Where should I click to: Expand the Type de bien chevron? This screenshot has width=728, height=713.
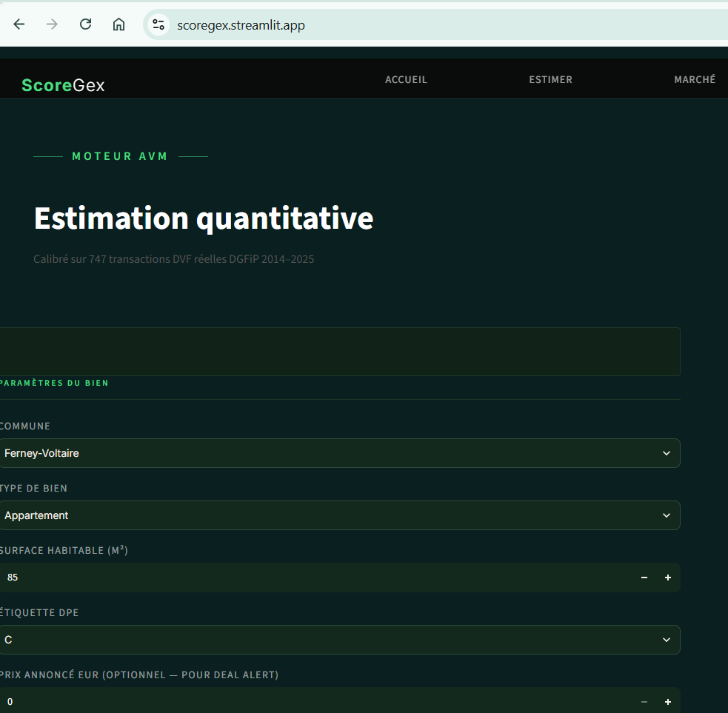coord(667,515)
